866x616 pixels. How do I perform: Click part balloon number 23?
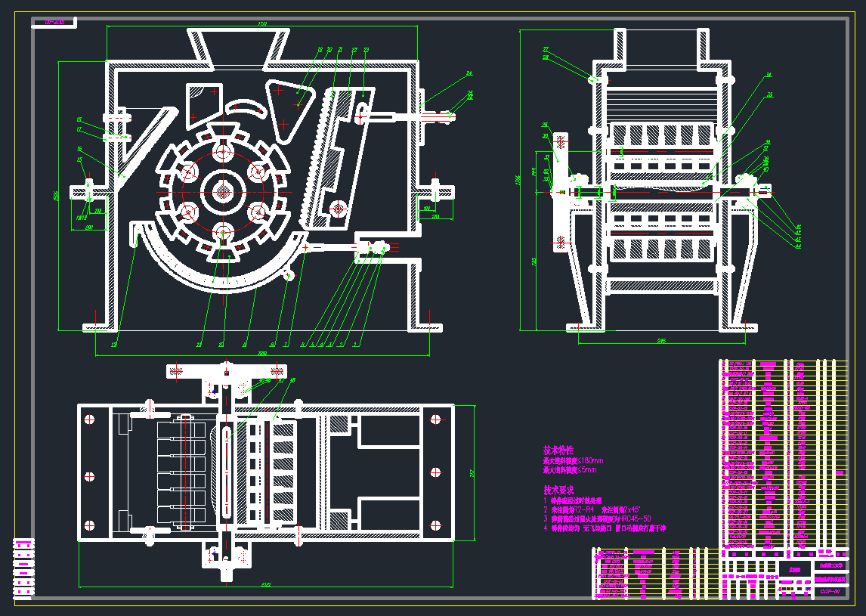[x=366, y=51]
